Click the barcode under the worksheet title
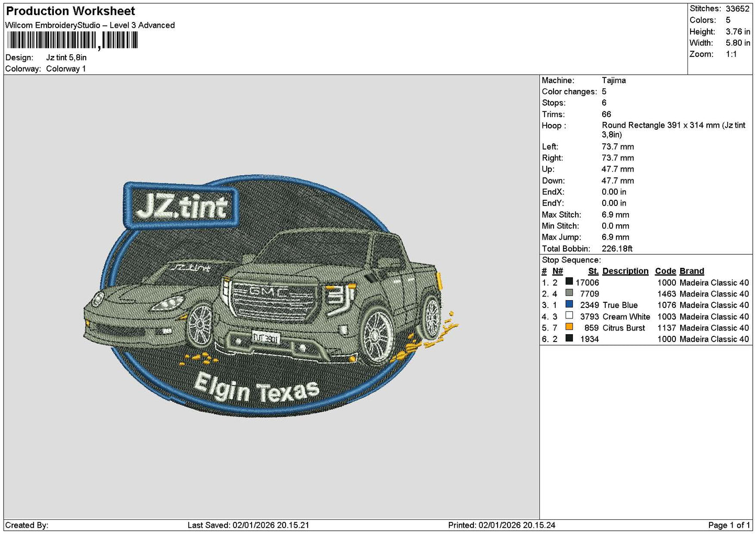The image size is (756, 534). 73,40
